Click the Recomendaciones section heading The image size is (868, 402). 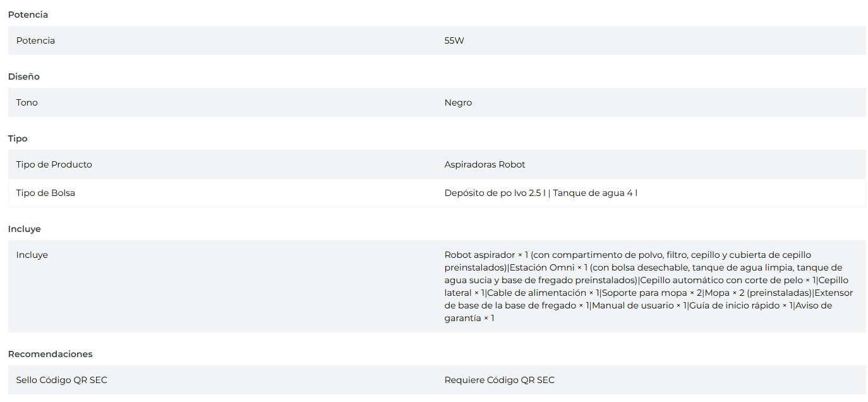pyautogui.click(x=50, y=354)
